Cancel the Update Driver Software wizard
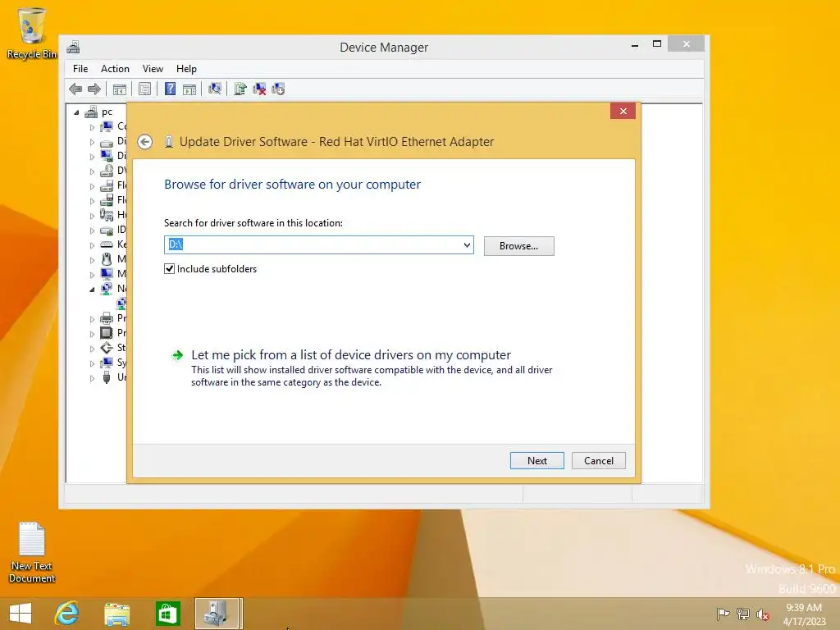This screenshot has width=840, height=630. tap(598, 461)
